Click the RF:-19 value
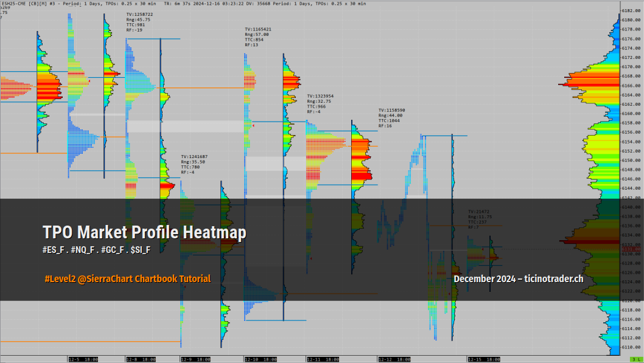 (x=135, y=30)
